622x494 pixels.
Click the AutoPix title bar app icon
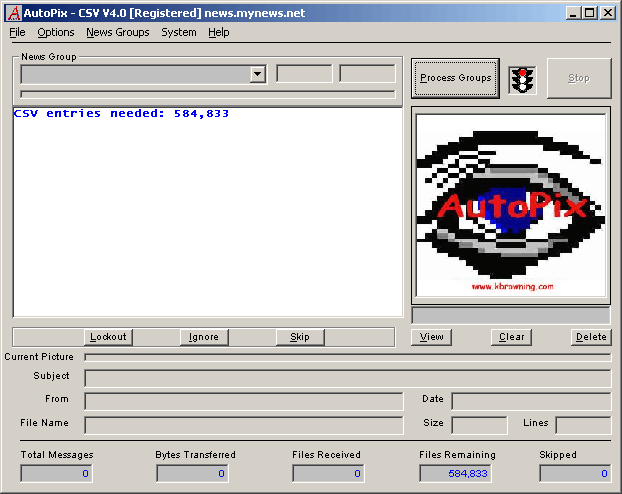14,13
